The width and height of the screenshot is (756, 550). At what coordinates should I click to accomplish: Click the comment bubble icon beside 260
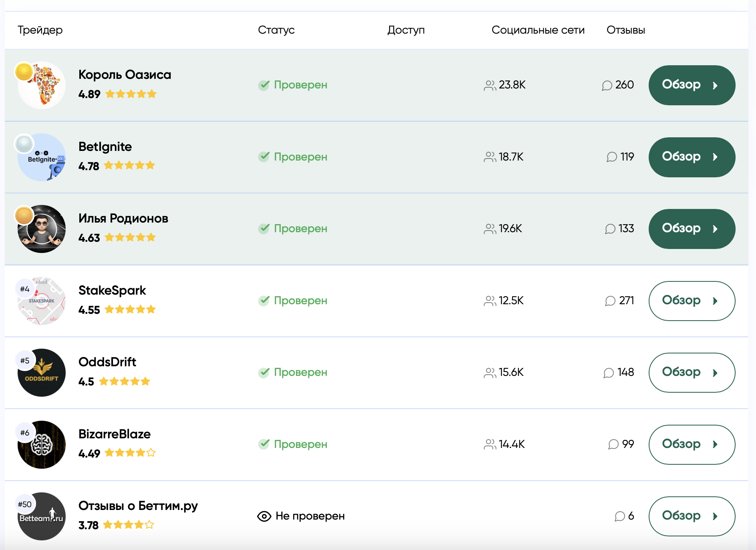click(607, 85)
